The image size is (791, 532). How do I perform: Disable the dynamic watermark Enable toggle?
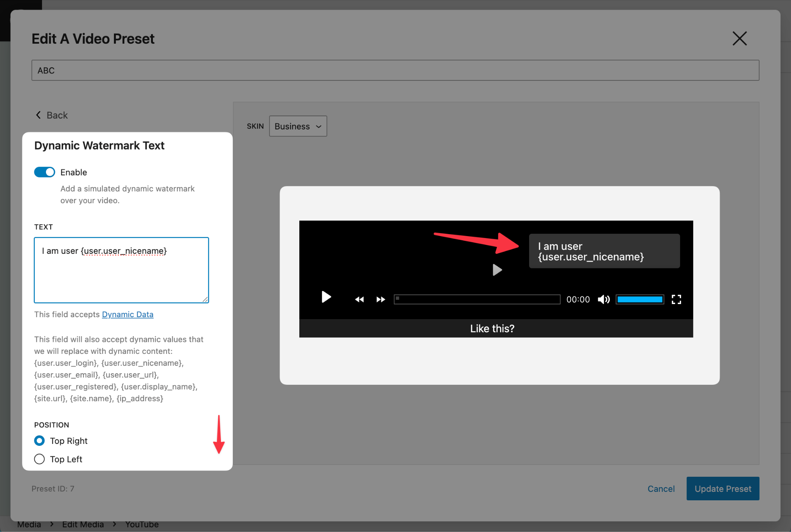(x=44, y=172)
